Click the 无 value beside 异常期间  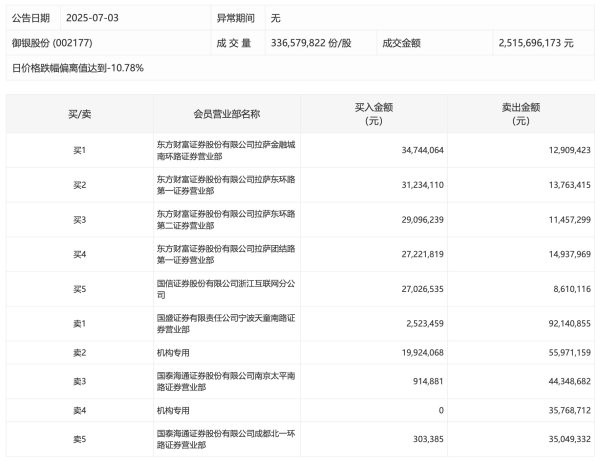276,18
